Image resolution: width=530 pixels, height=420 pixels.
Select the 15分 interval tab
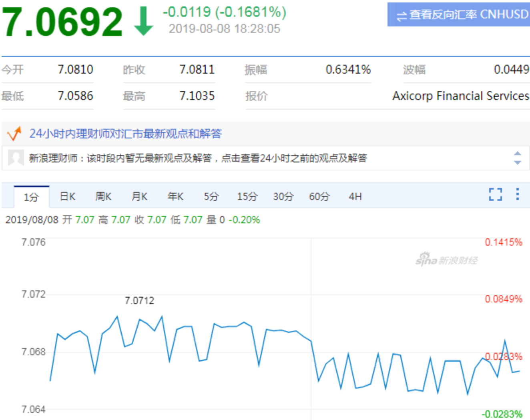pos(247,196)
